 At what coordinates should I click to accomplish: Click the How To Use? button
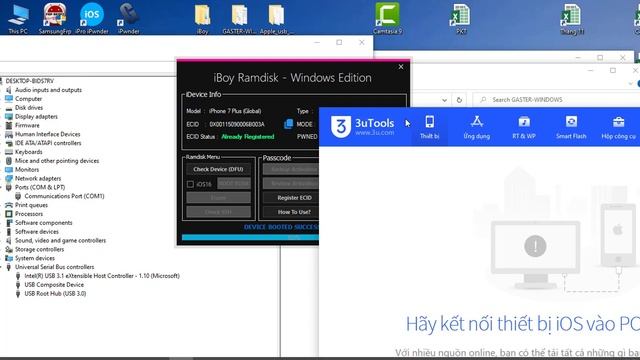click(291, 212)
